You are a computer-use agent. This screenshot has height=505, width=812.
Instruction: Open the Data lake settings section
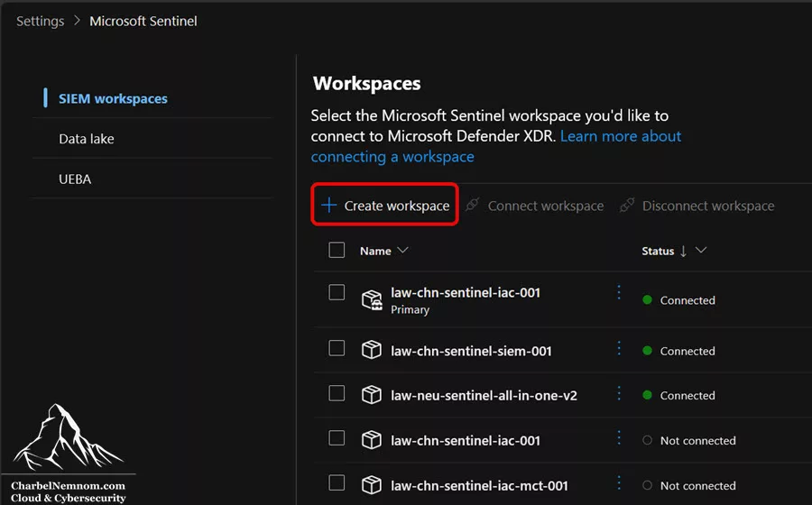(x=87, y=139)
